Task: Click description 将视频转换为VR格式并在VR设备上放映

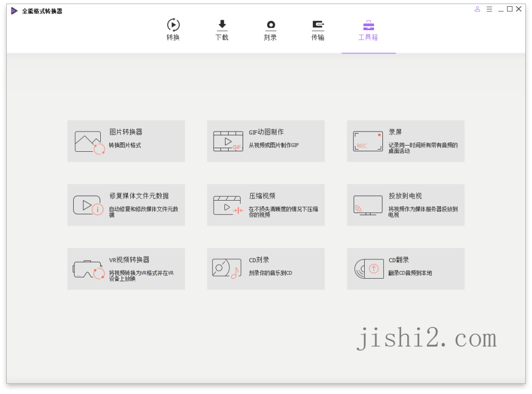Action: 141,275
